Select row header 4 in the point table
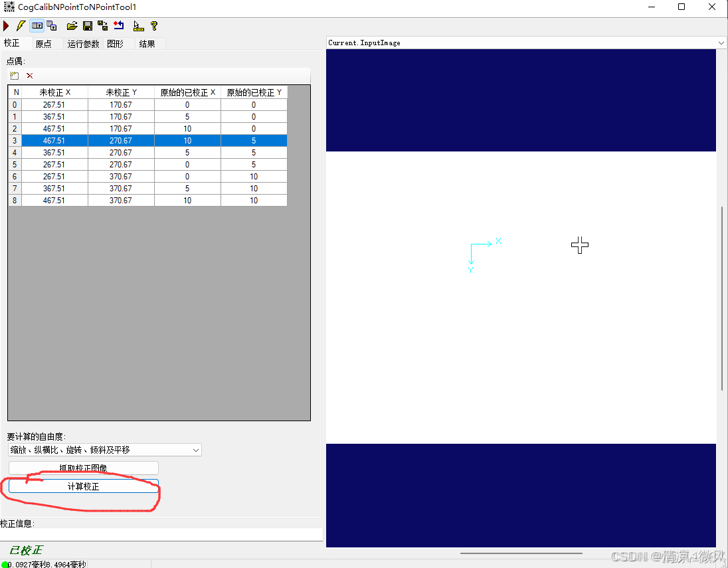This screenshot has height=568, width=728. 15,152
